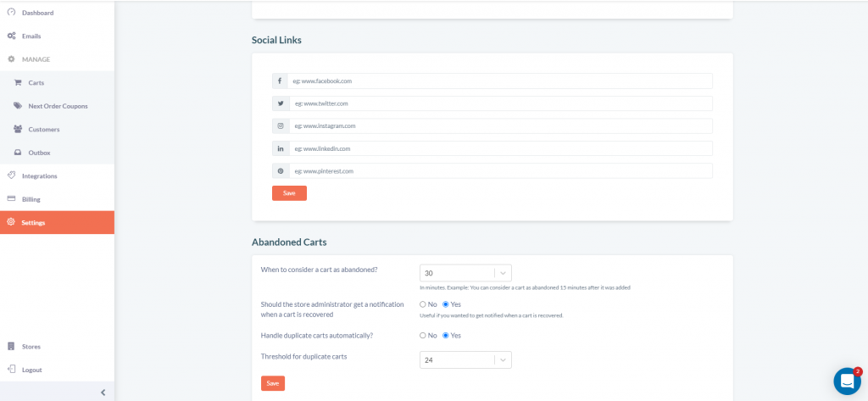
Task: Click the Logout door icon
Action: (x=10, y=370)
